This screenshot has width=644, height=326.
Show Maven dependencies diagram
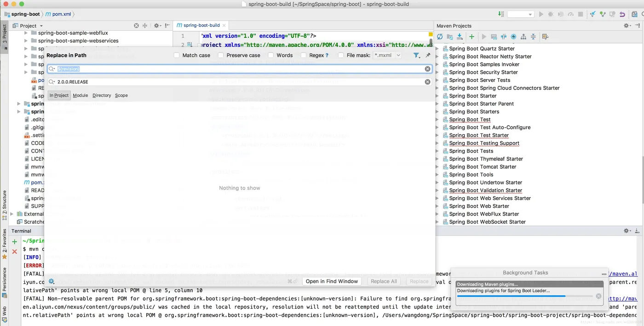(523, 36)
